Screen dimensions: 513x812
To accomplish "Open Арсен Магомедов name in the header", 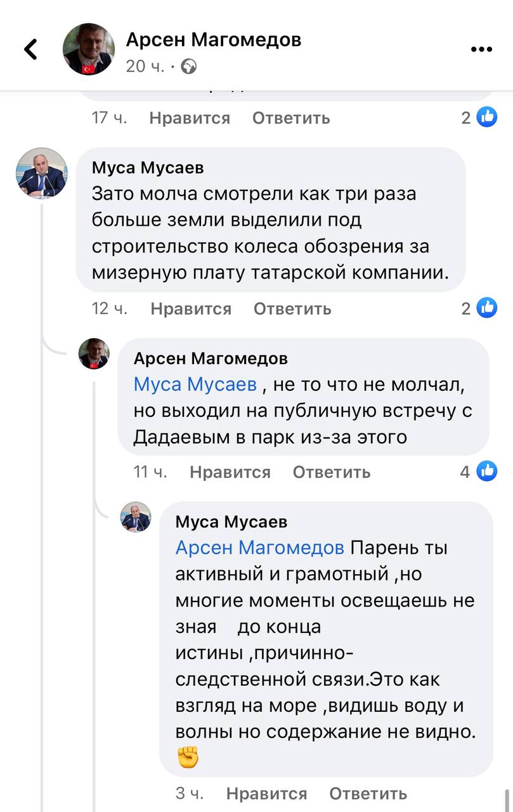I will [x=214, y=40].
